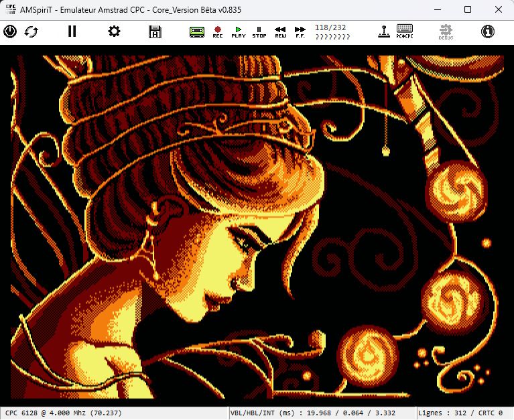The width and height of the screenshot is (514, 420).
Task: Click the green cassette tape icon
Action: (x=196, y=31)
